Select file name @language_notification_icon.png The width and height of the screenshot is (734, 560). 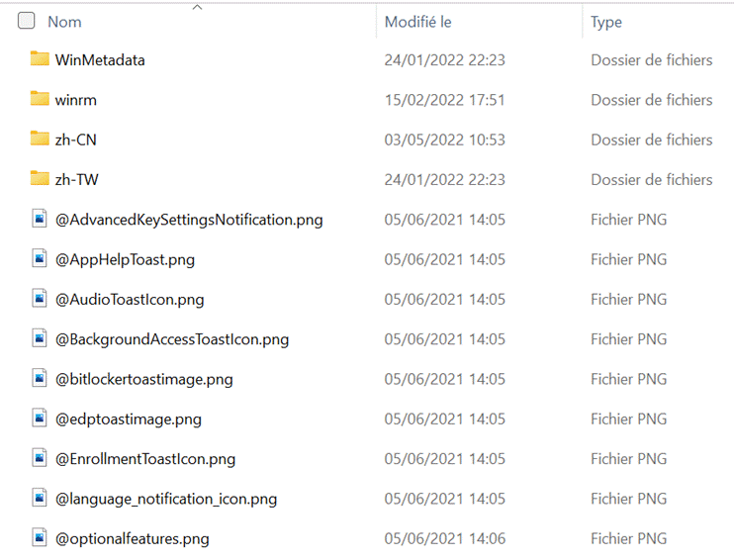tap(166, 499)
